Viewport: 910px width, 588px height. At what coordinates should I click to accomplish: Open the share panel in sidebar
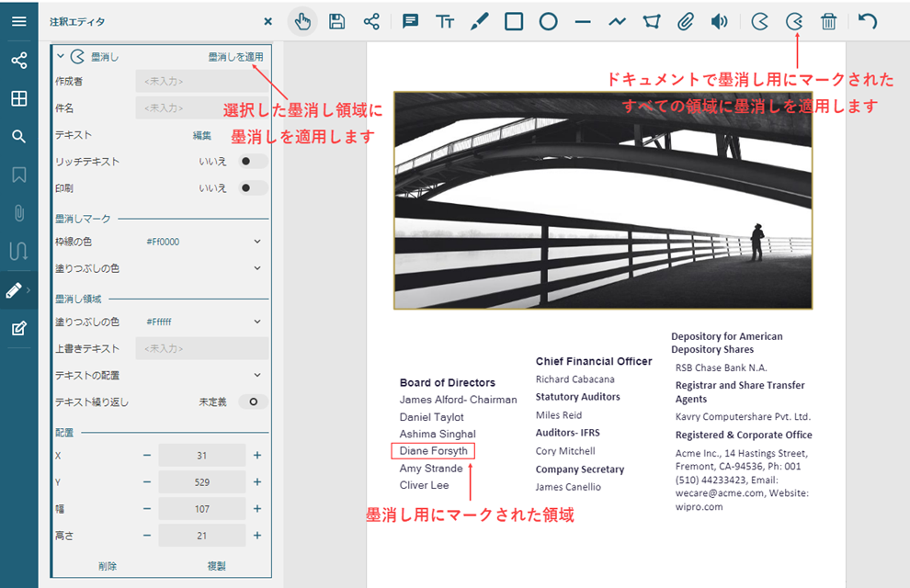coord(19,61)
